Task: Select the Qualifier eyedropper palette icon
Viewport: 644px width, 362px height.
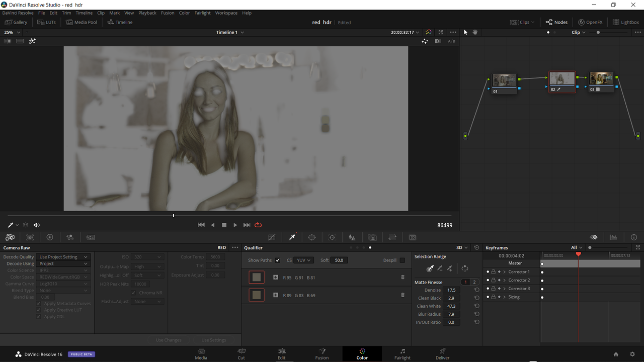Action: tap(292, 237)
